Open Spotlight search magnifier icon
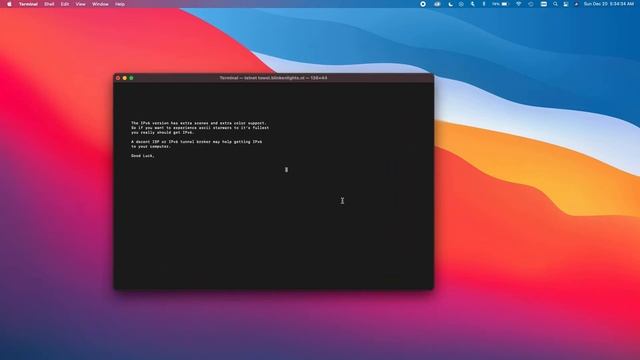The width and height of the screenshot is (640, 360). click(555, 4)
